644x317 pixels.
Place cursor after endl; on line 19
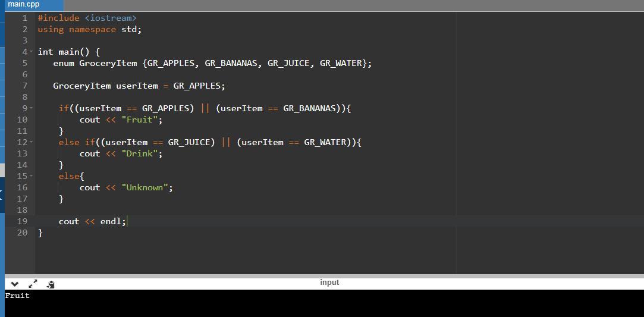(x=127, y=221)
